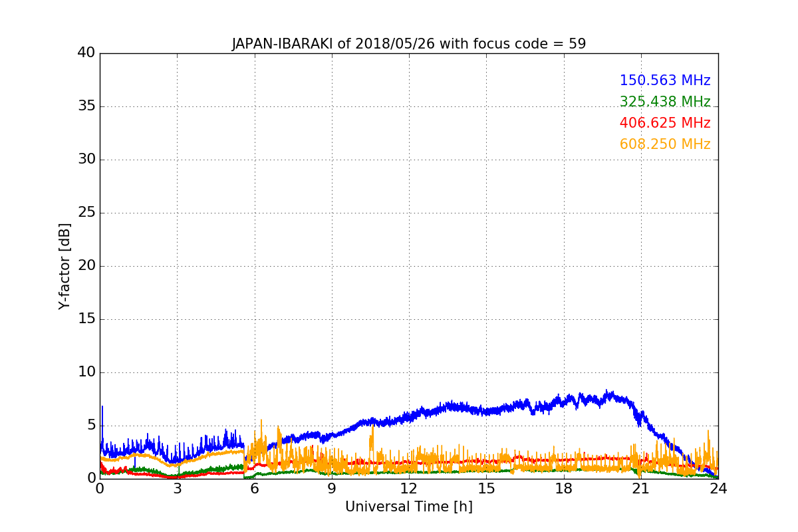Click the y-axis tick label 35
This screenshot has height=532, width=798.
point(86,106)
